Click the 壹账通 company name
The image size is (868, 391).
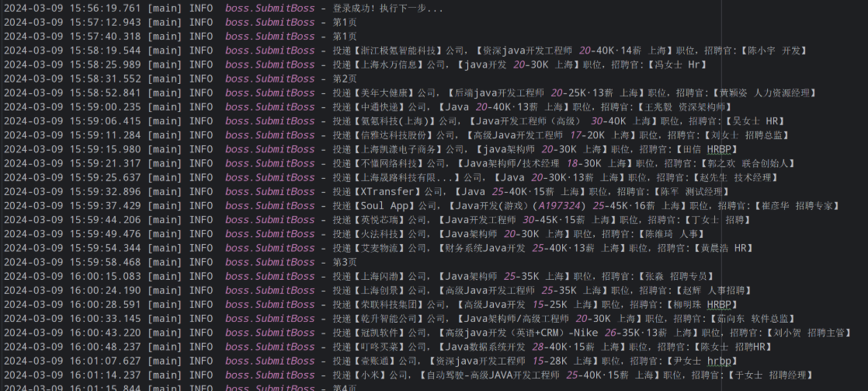click(373, 361)
